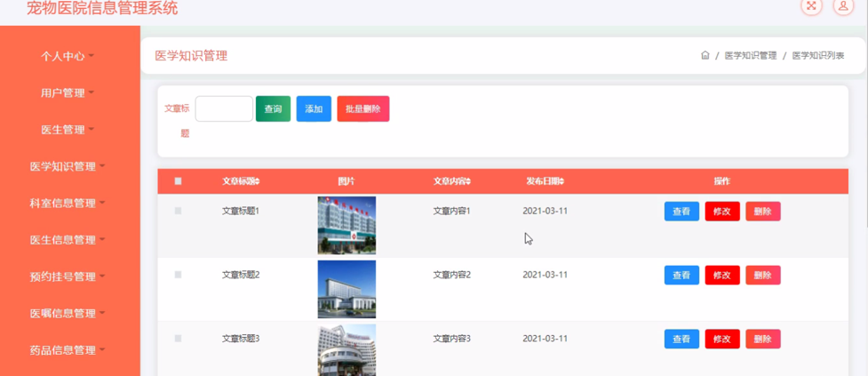The height and width of the screenshot is (376, 868).
Task: Click the home icon in breadcrumb
Action: (x=705, y=55)
